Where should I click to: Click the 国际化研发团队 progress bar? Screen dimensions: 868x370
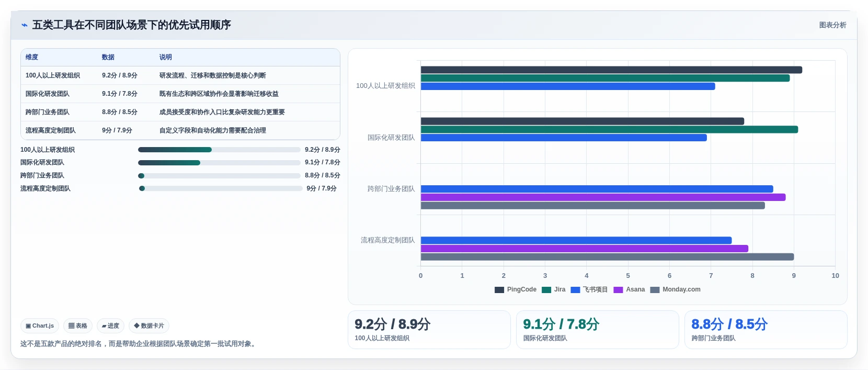219,163
